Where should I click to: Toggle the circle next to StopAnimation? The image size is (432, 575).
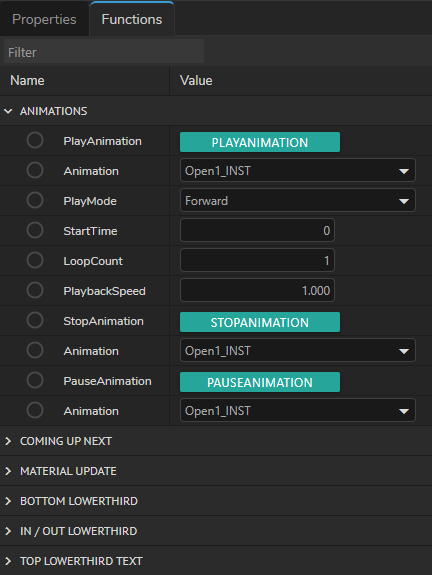[x=35, y=320]
